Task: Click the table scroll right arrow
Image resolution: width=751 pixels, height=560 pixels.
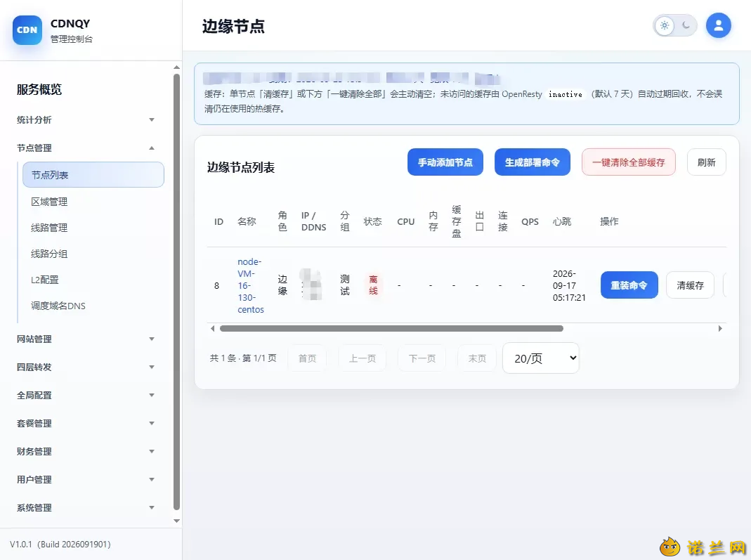Action: coord(720,329)
